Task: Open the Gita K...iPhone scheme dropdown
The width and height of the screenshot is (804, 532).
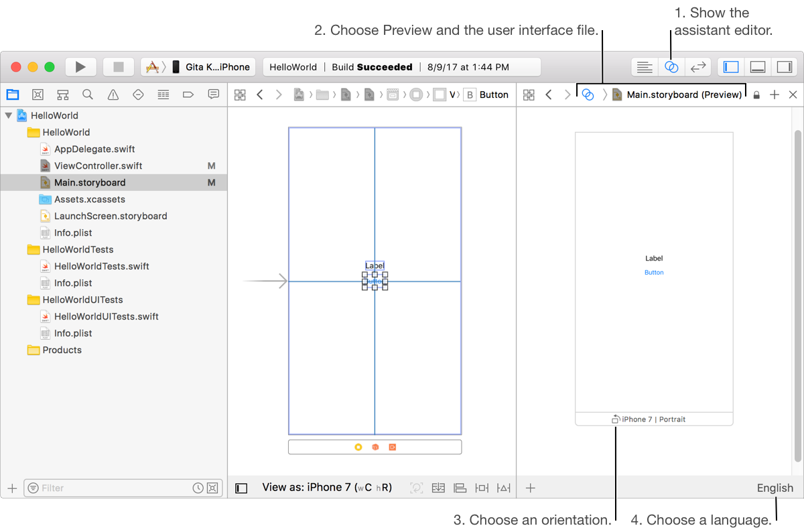Action: (198, 67)
